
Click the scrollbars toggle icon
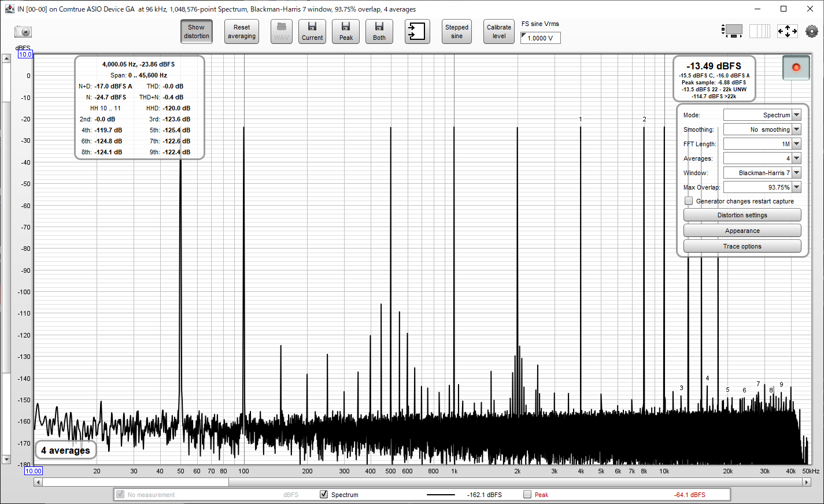click(x=732, y=31)
